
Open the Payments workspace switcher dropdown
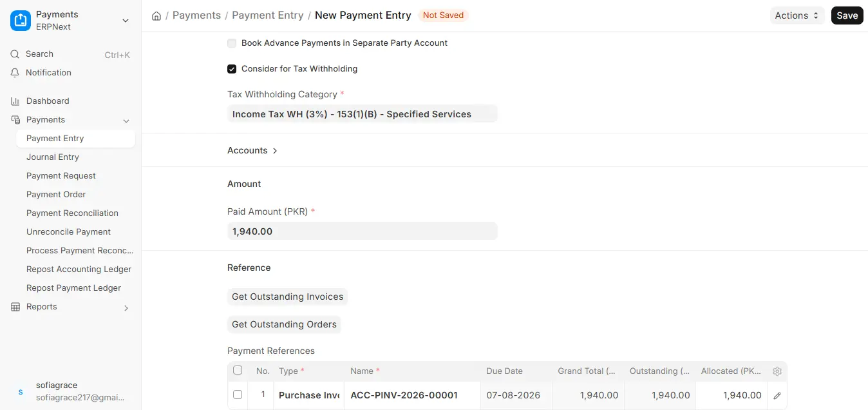(x=126, y=21)
